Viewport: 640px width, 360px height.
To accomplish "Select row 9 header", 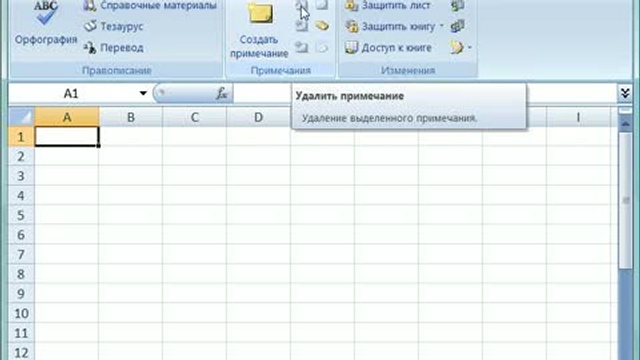I will [x=21, y=293].
